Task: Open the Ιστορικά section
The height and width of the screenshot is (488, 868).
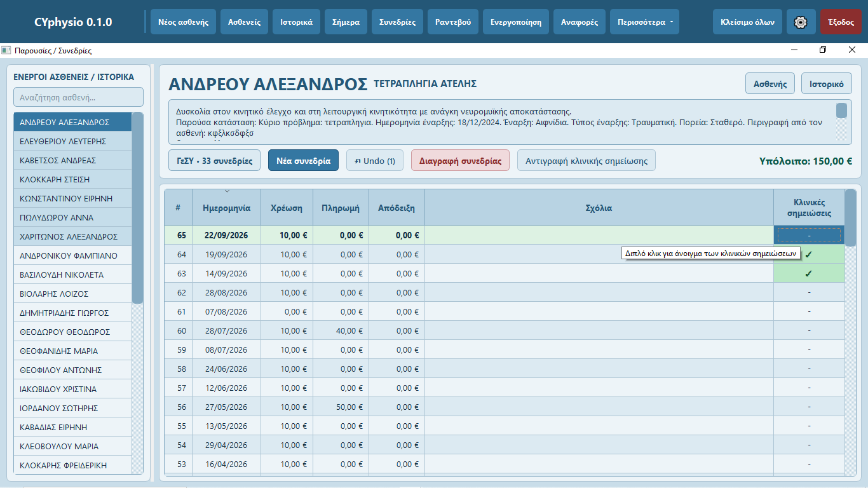Action: [296, 22]
